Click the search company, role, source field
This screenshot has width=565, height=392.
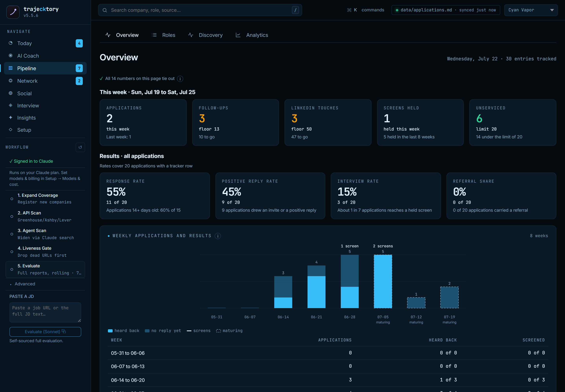click(x=200, y=10)
